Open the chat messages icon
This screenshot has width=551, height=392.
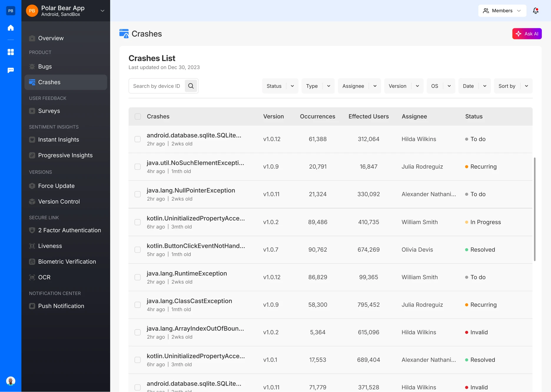point(11,70)
